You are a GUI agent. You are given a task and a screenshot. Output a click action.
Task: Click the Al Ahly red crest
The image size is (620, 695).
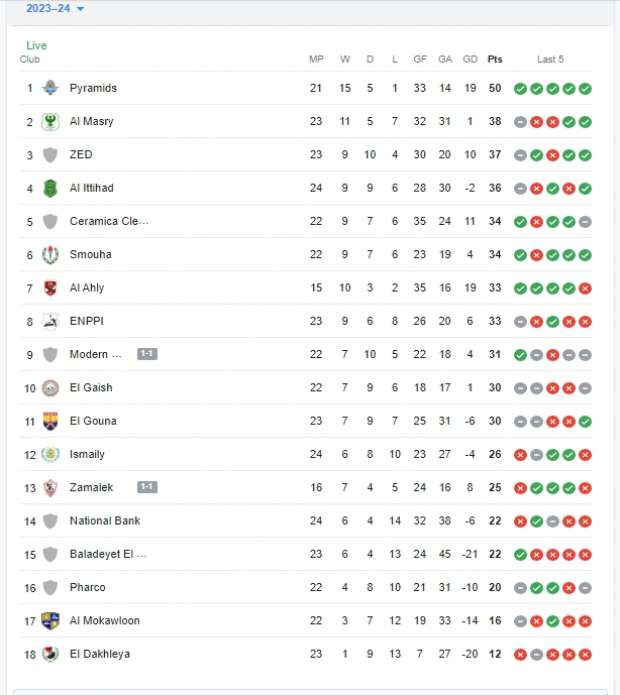[x=50, y=288]
